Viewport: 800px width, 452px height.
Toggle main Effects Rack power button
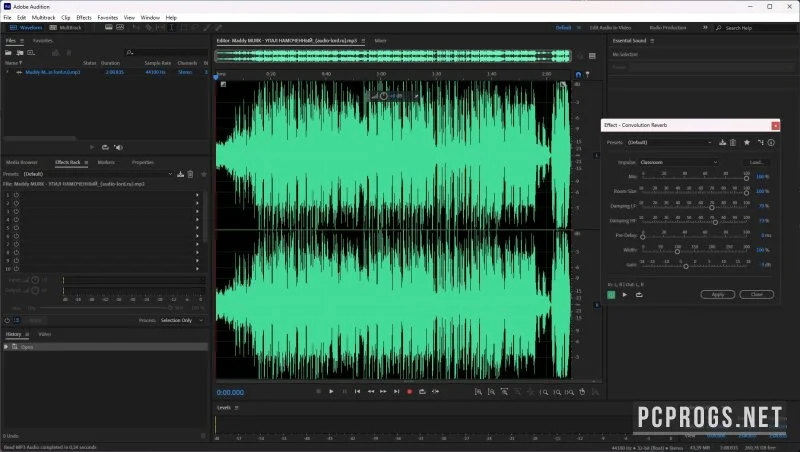point(7,320)
